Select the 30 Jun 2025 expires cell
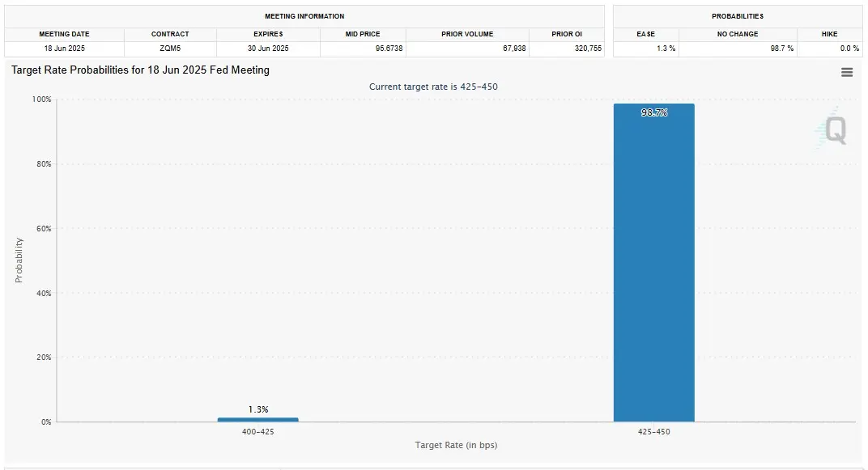Image resolution: width=868 pixels, height=470 pixels. pos(268,49)
